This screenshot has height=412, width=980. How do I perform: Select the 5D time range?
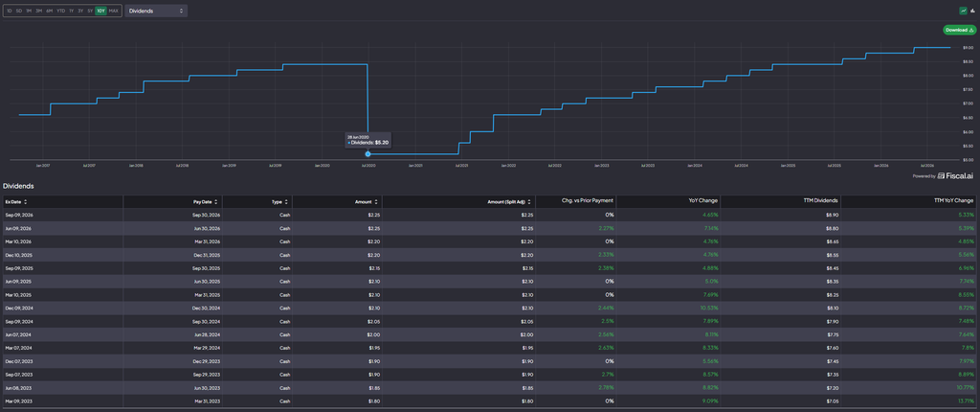(19, 11)
